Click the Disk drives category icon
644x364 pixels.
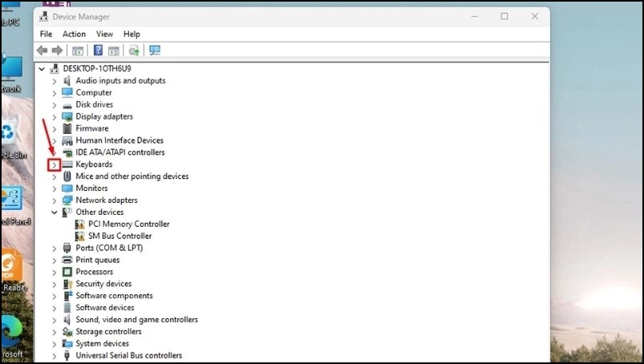pyautogui.click(x=67, y=105)
